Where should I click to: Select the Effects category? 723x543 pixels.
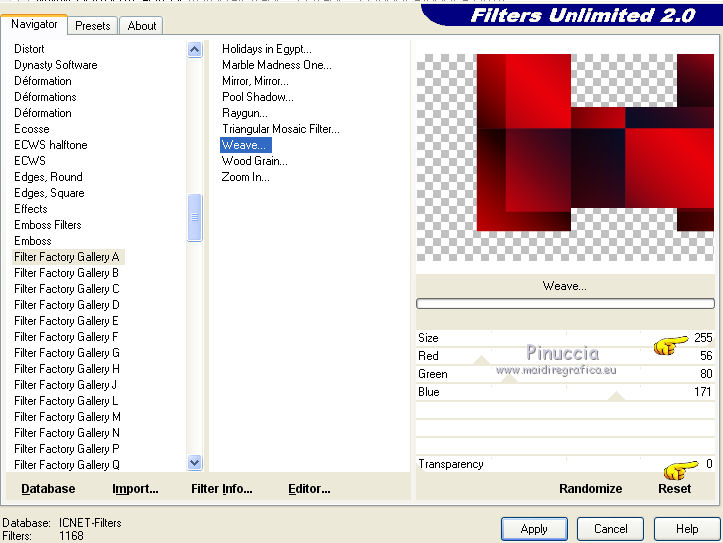point(30,209)
